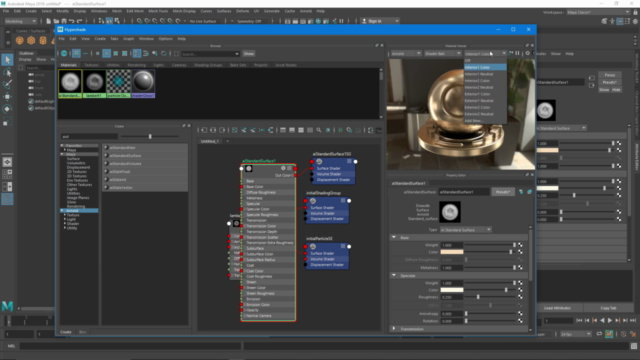The width and height of the screenshot is (640, 360).
Task: Switch to the Textures tab in Browser
Action: click(x=91, y=65)
